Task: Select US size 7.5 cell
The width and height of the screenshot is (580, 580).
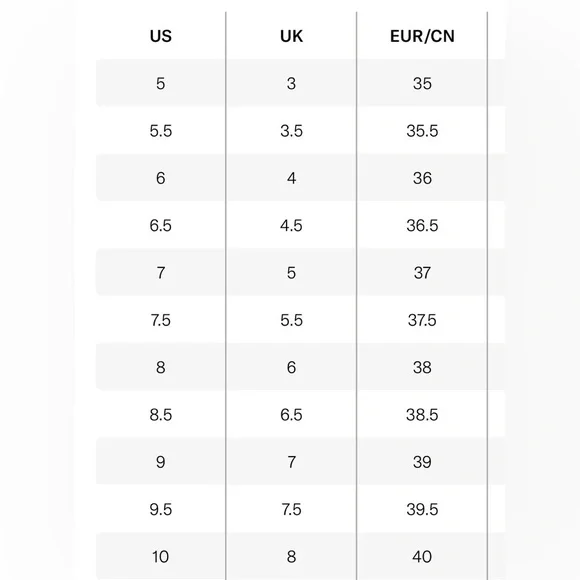Action: [161, 320]
